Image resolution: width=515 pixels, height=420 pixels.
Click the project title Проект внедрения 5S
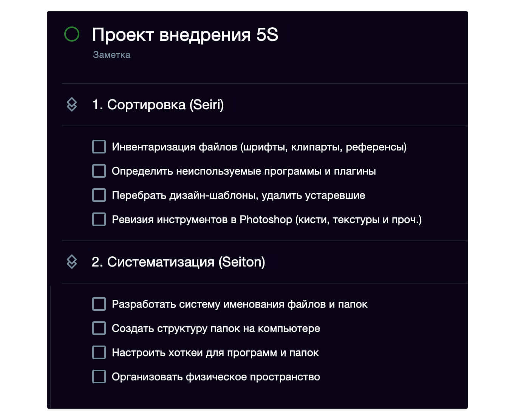[185, 35]
